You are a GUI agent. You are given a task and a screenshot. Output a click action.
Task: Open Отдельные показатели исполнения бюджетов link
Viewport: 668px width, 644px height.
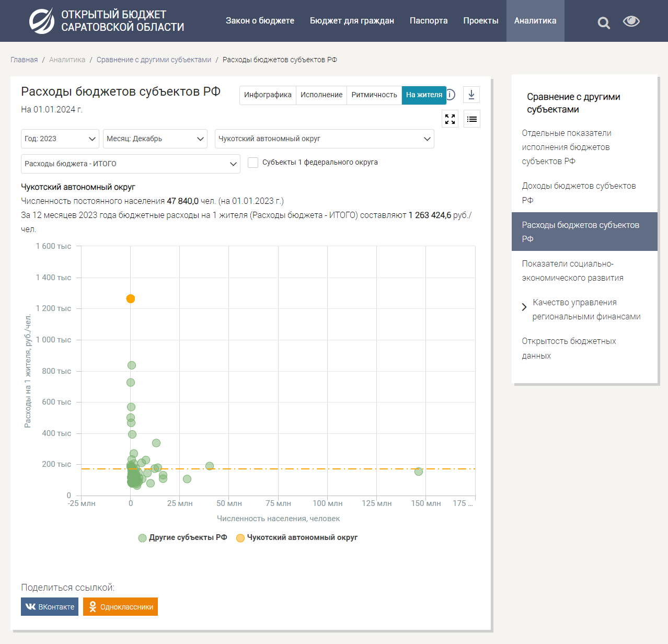[x=567, y=147]
